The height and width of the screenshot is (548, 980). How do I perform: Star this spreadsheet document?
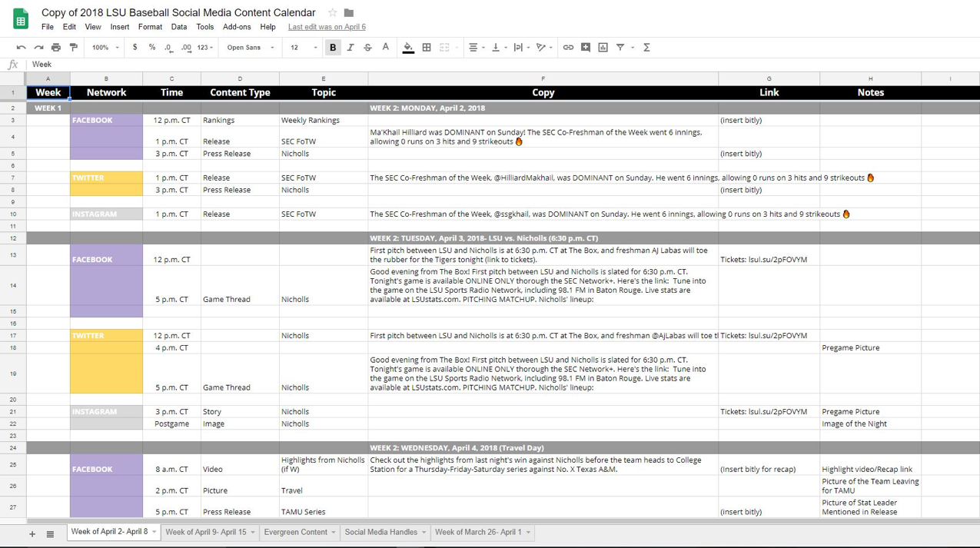pos(332,13)
